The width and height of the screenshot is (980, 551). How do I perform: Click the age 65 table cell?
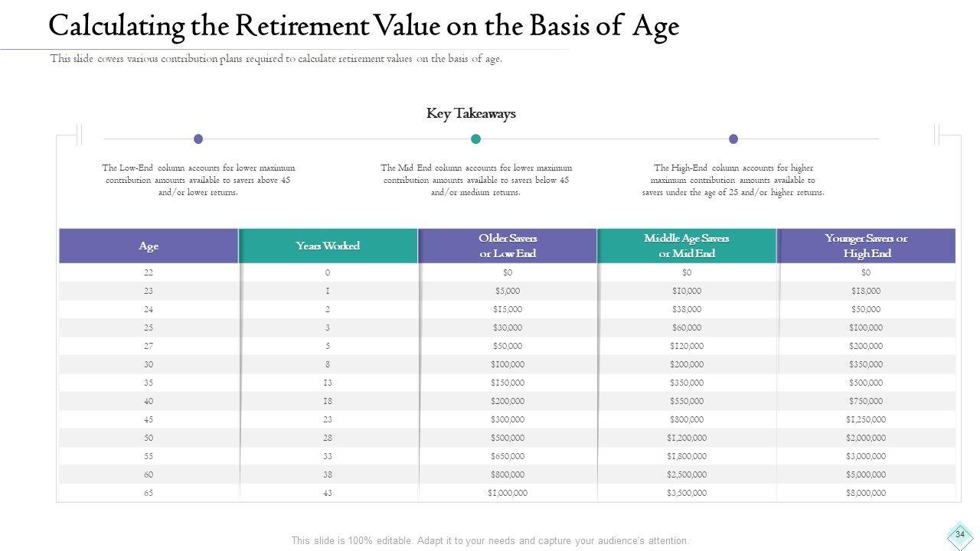(149, 494)
